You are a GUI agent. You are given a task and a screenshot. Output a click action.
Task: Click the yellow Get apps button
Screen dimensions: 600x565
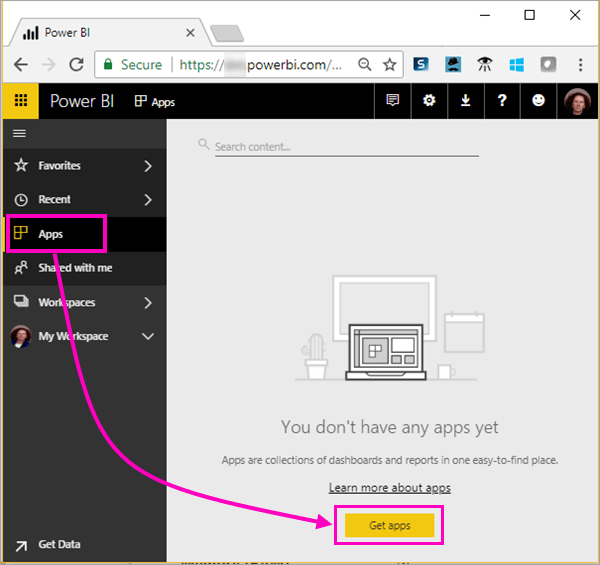390,525
